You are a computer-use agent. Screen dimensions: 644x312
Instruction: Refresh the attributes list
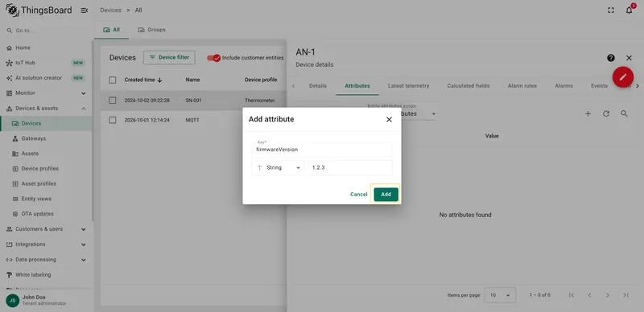pos(606,113)
